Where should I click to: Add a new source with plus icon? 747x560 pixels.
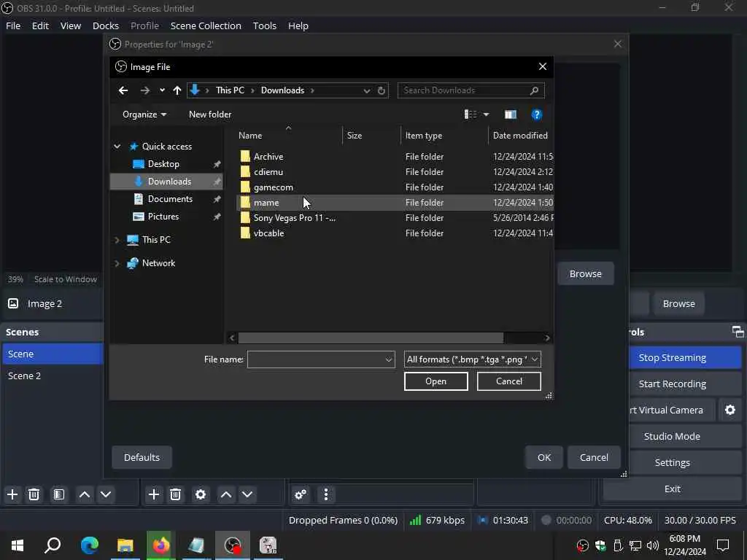(x=154, y=494)
